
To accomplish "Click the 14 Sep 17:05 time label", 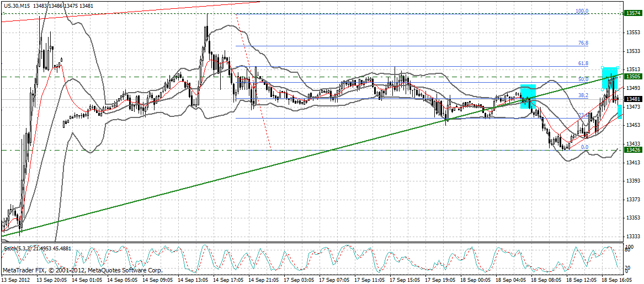I will [227, 280].
